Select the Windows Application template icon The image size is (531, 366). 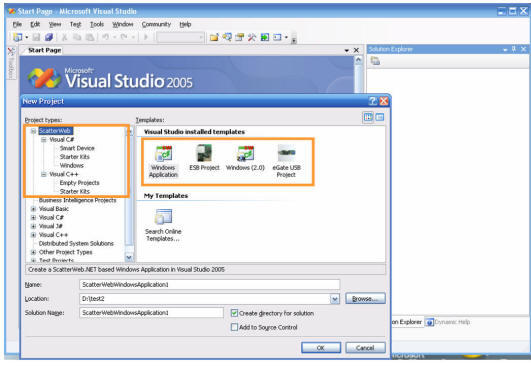pos(164,154)
